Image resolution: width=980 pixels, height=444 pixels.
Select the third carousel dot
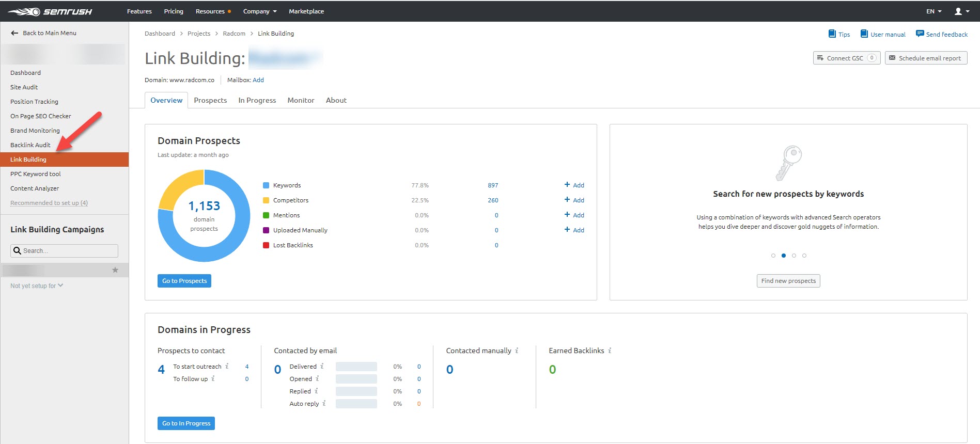(x=794, y=256)
